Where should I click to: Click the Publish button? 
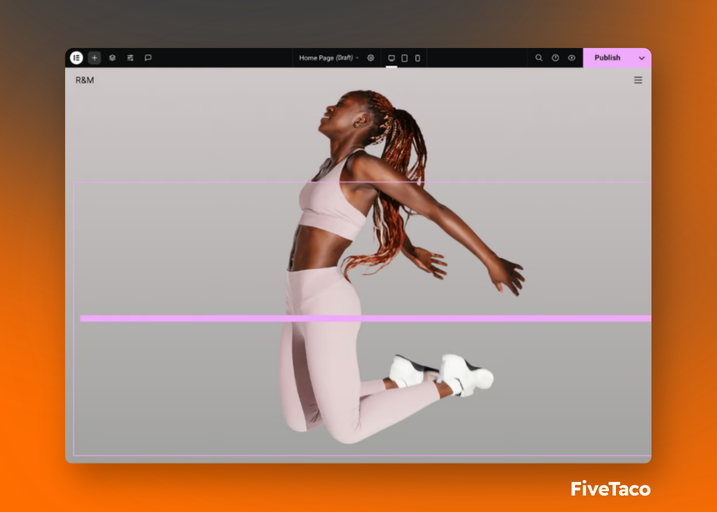click(607, 58)
